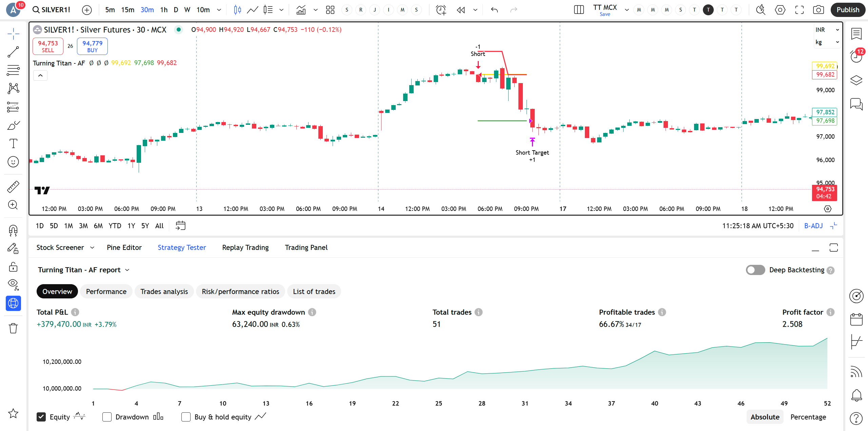Take a chart snapshot with camera icon

(818, 10)
